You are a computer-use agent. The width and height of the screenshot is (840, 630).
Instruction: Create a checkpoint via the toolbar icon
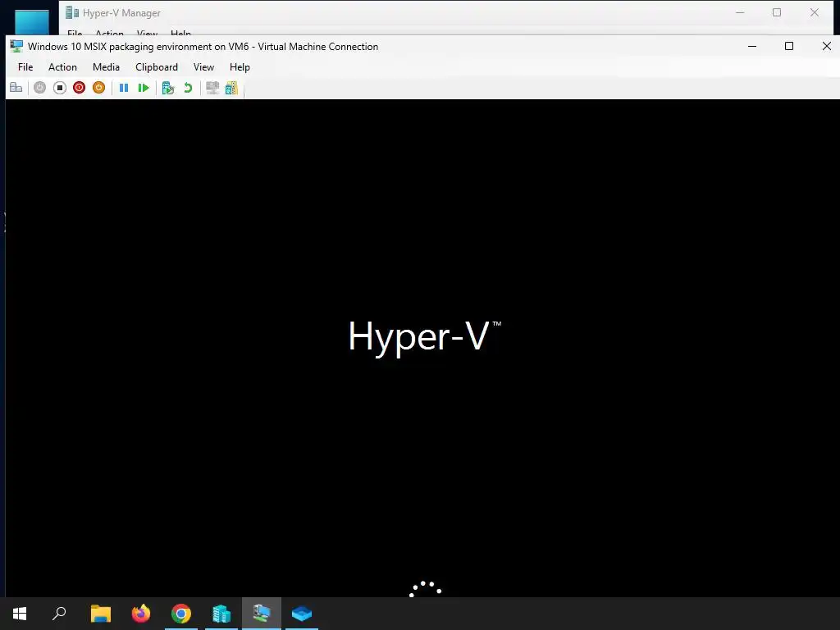[168, 87]
